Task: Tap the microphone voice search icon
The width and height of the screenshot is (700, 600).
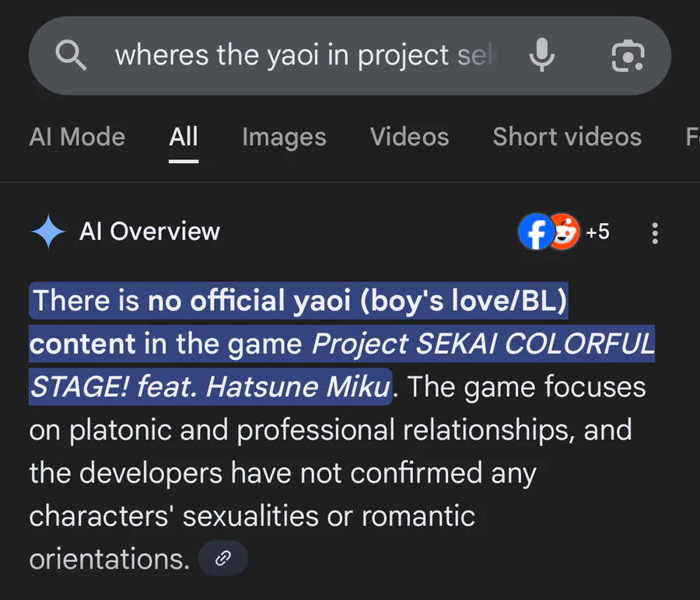Action: coord(542,56)
